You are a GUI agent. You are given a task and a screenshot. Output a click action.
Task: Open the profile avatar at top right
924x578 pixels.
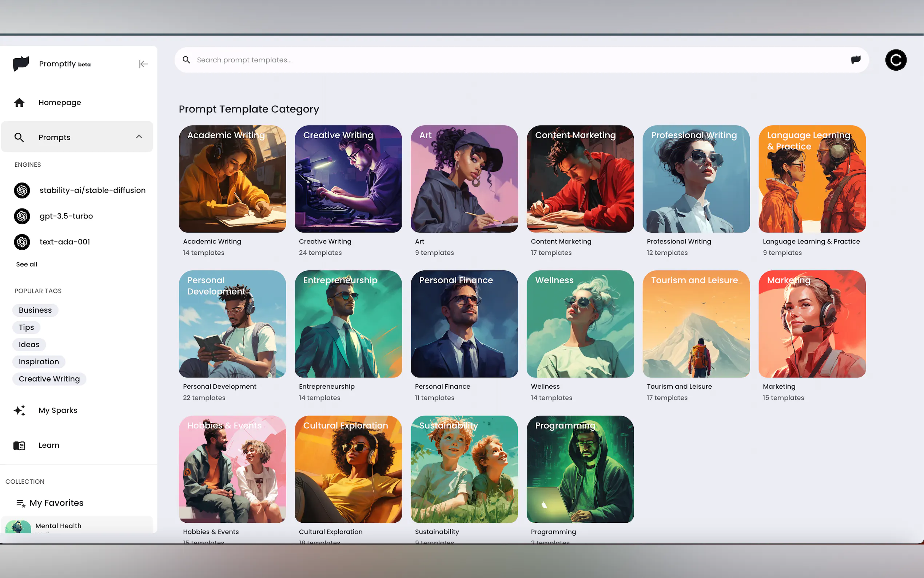[895, 60]
